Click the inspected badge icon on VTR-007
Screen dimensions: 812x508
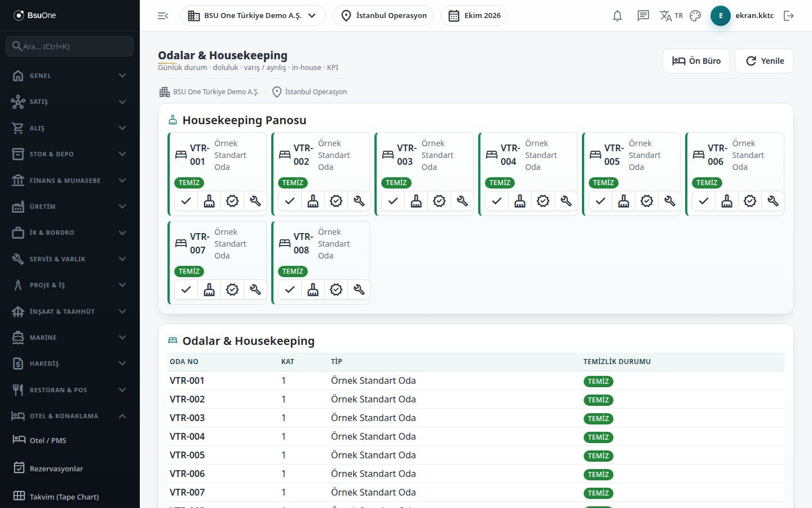pyautogui.click(x=232, y=290)
